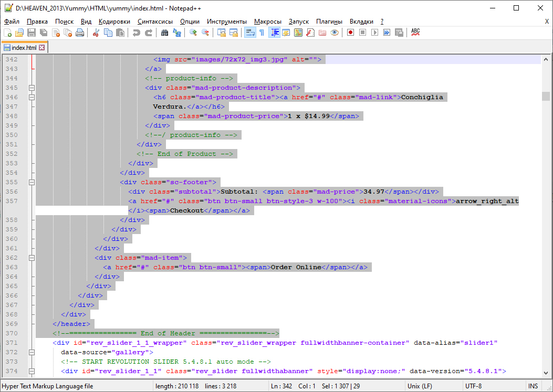This screenshot has height=392, width=553.
Task: Toggle Word Wrap in the toolbar
Action: 250,33
